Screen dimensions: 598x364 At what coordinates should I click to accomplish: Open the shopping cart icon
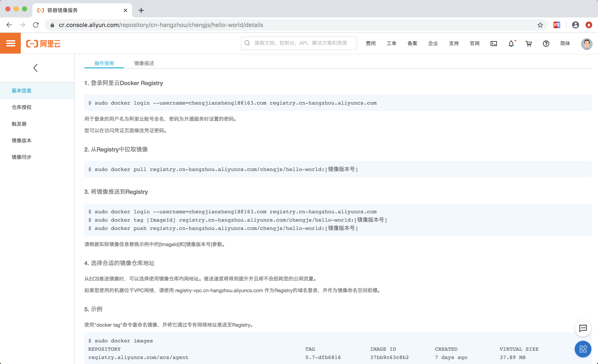pos(529,44)
